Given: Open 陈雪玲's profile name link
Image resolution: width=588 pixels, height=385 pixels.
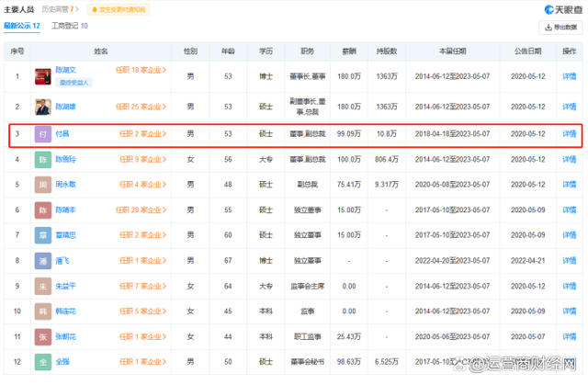Looking at the screenshot, I should tap(65, 159).
